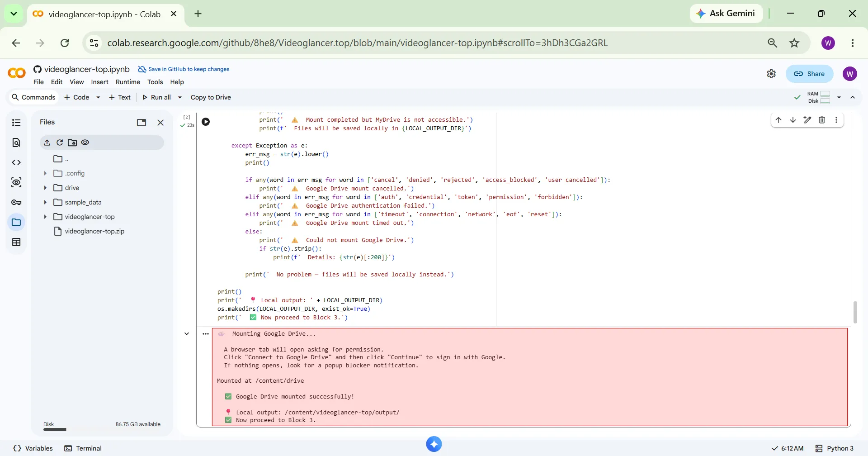Screen dimensions: 868x456
Task: Open Commands palette search
Action: (33, 97)
